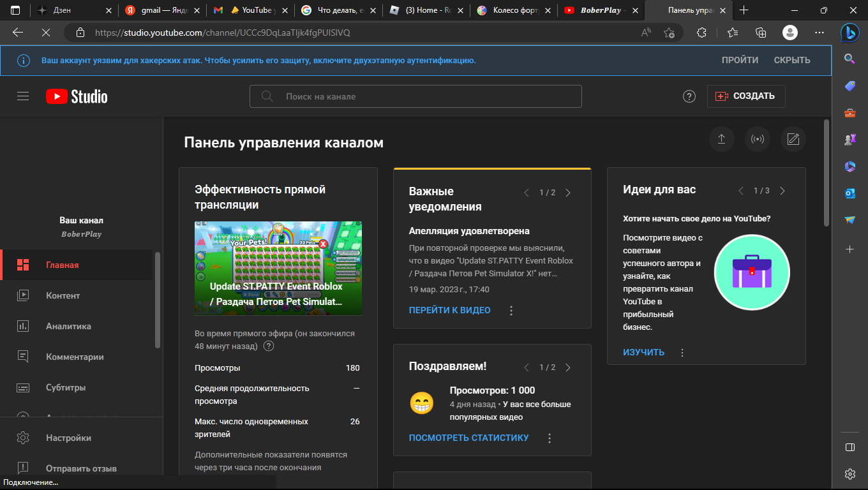Click the browser address bar URL
This screenshot has width=868, height=490.
coord(223,33)
